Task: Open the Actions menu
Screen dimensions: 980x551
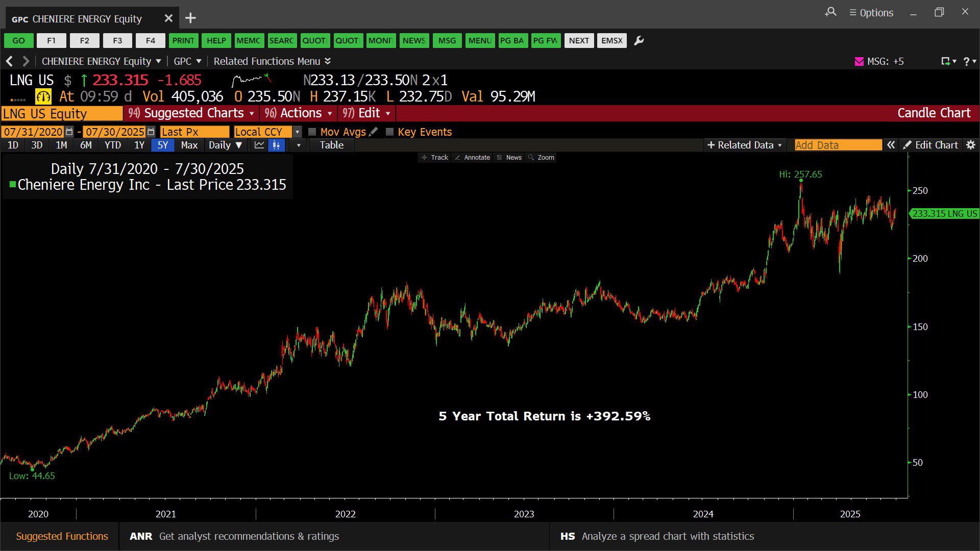Action: [299, 113]
